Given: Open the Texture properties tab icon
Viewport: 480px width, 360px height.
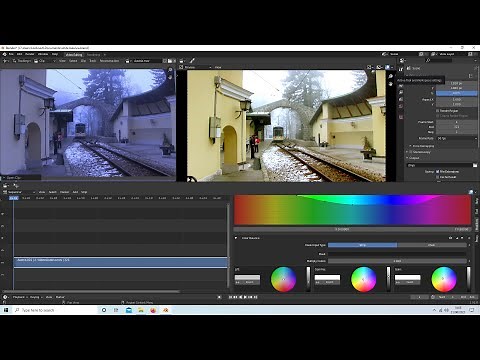Looking at the screenshot, I should pyautogui.click(x=401, y=117).
